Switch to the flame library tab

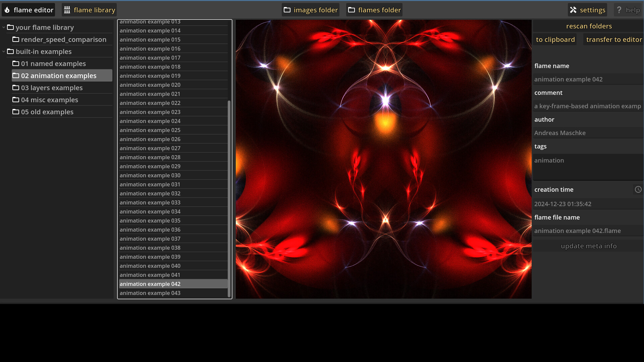point(89,10)
